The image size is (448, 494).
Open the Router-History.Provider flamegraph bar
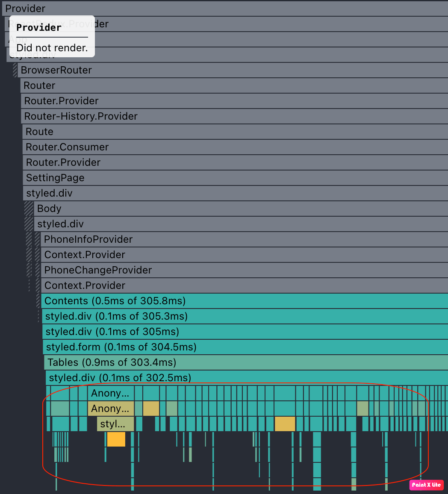[x=234, y=116]
